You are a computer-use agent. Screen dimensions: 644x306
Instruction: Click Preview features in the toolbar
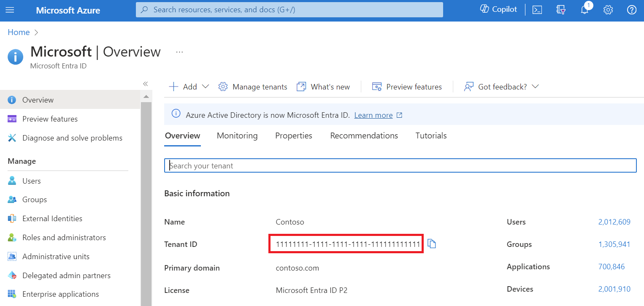click(x=407, y=87)
